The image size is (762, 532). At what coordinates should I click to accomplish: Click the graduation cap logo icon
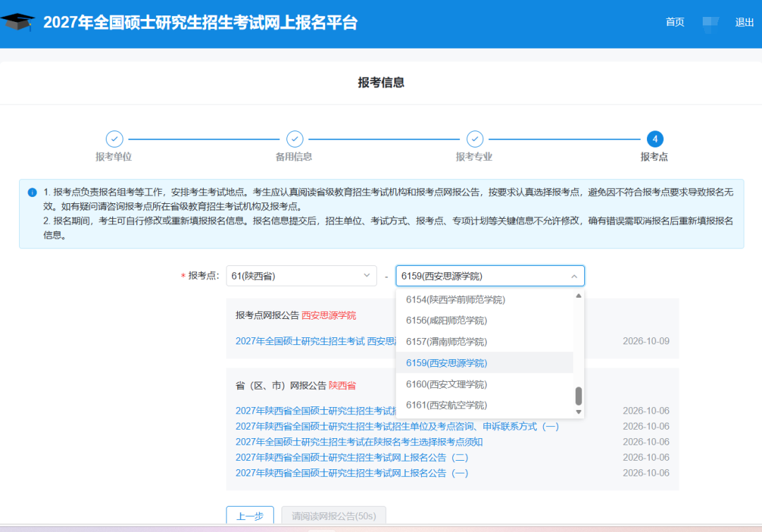(18, 22)
